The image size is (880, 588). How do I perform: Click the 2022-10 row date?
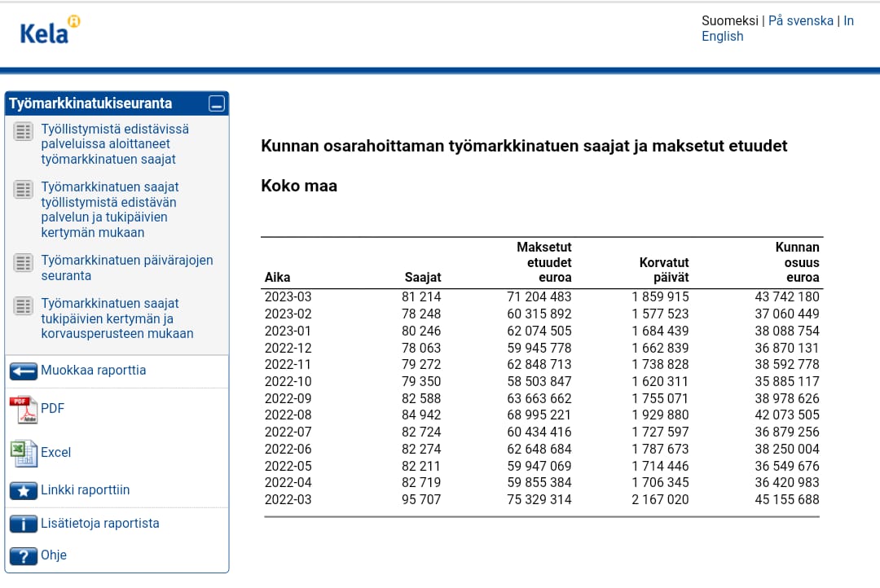(288, 381)
